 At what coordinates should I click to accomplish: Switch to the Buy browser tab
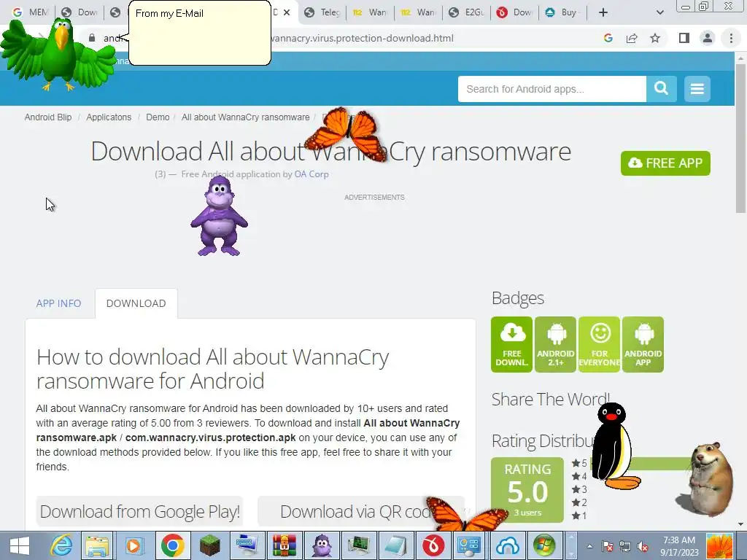(562, 12)
